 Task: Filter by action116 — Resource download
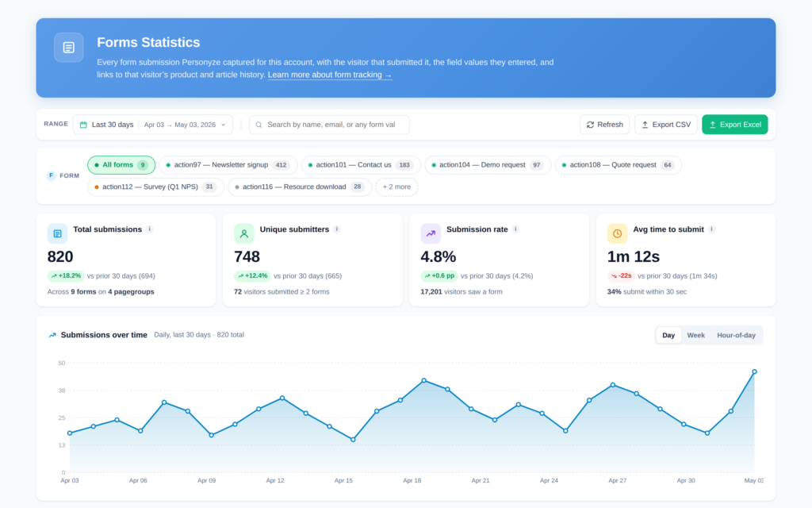coord(300,187)
